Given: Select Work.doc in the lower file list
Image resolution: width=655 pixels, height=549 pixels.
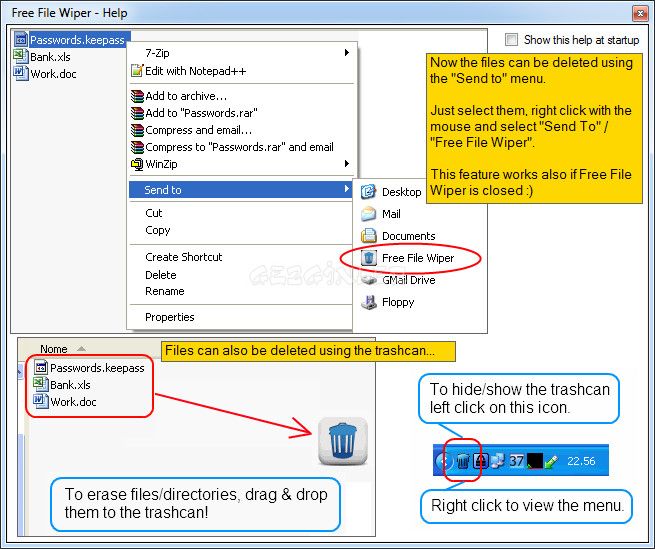Looking at the screenshot, I should point(73,402).
